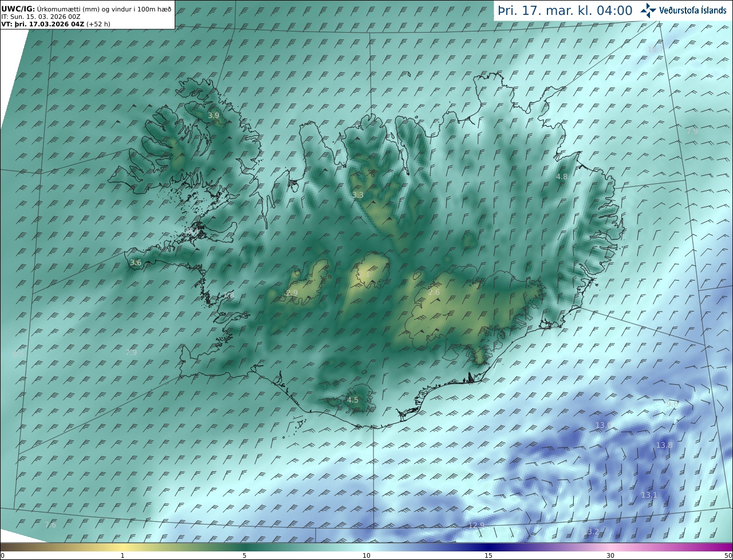Click the Veðurstofa Íslands logo icon
The height and width of the screenshot is (560, 733).
(649, 10)
